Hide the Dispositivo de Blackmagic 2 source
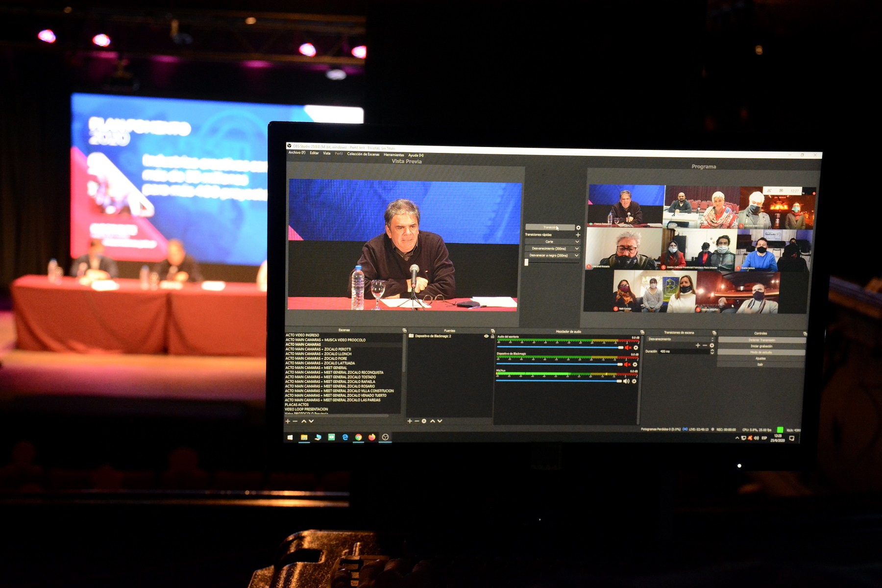 tap(486, 336)
